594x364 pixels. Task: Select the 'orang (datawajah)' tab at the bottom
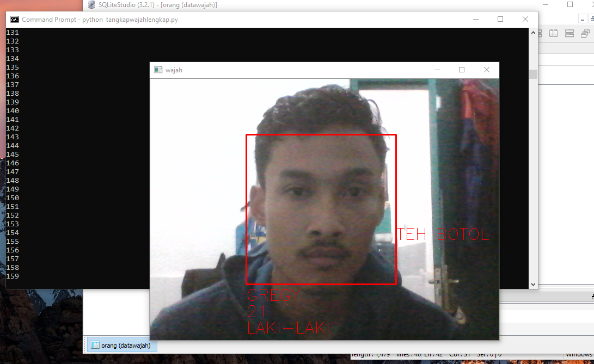pos(121,345)
